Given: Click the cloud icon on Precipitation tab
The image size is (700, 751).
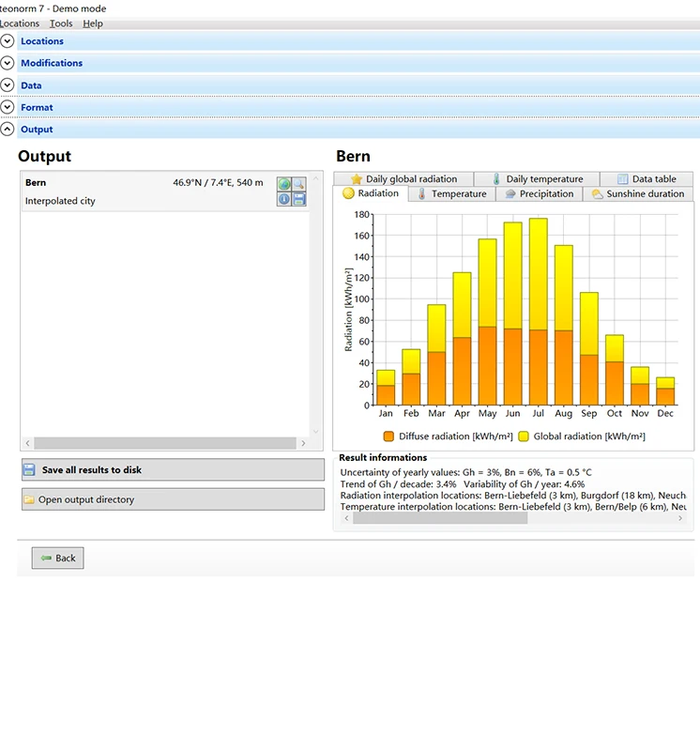Looking at the screenshot, I should 510,194.
